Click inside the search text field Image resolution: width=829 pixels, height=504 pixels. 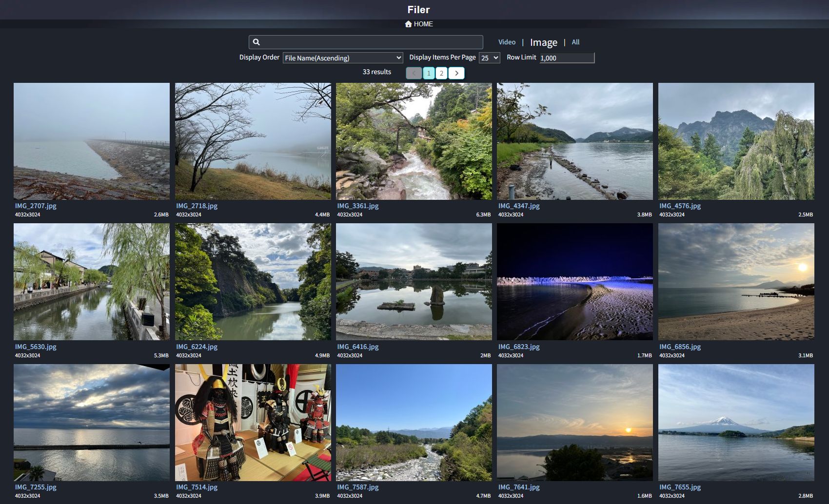(371, 42)
